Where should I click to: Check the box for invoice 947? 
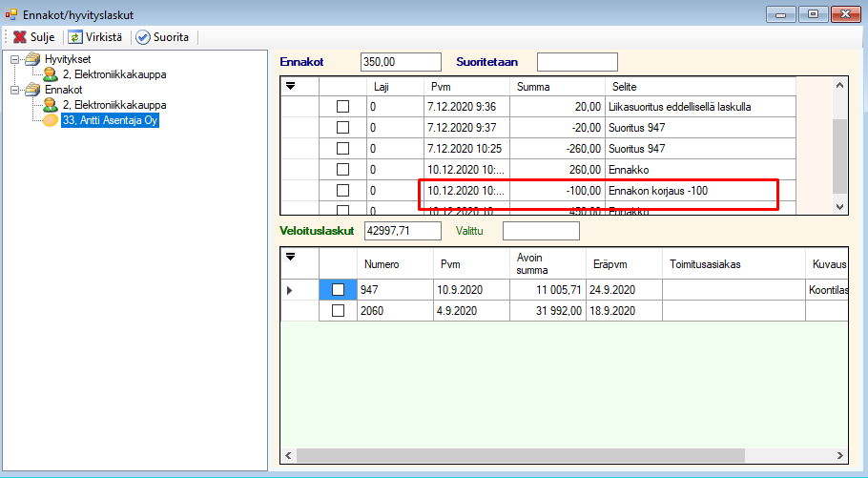[338, 289]
